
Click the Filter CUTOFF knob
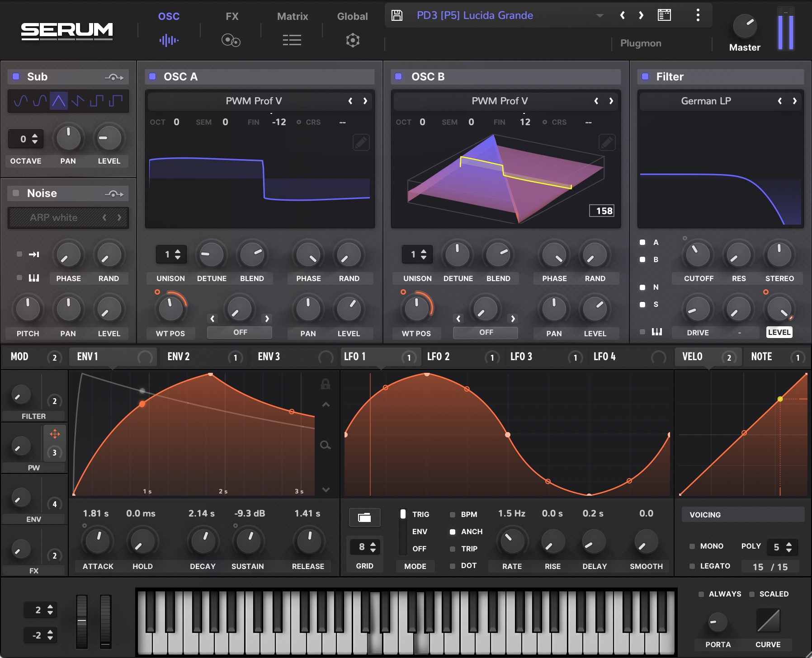(x=698, y=254)
